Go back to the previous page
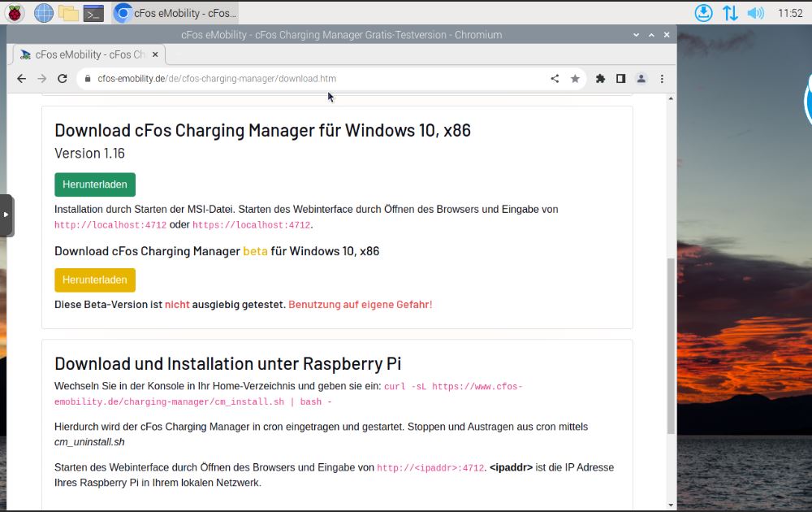812x512 pixels. [x=21, y=79]
